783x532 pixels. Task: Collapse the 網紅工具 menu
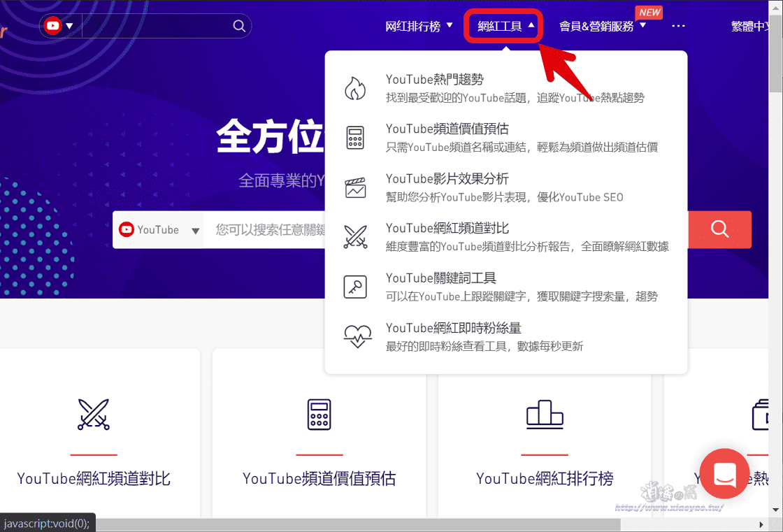pos(505,26)
